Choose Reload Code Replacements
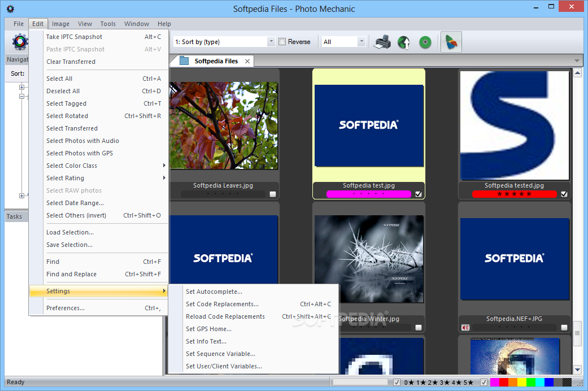Screen dimensions: 588x391 coord(253,316)
